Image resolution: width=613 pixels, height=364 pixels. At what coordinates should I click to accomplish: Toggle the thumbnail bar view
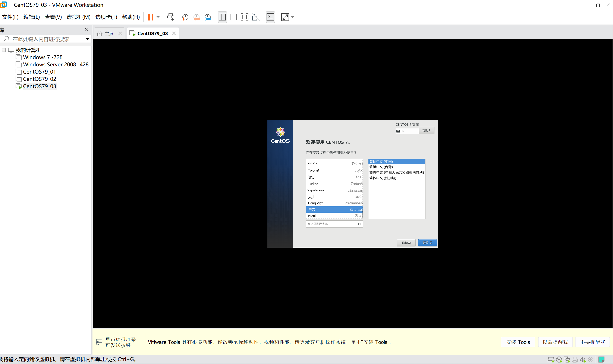[233, 17]
